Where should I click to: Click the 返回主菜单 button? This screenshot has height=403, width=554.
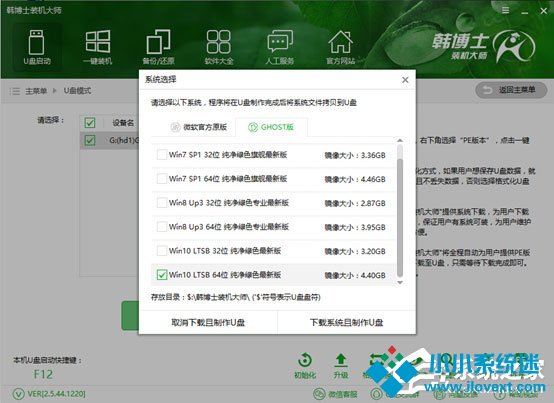pos(511,90)
